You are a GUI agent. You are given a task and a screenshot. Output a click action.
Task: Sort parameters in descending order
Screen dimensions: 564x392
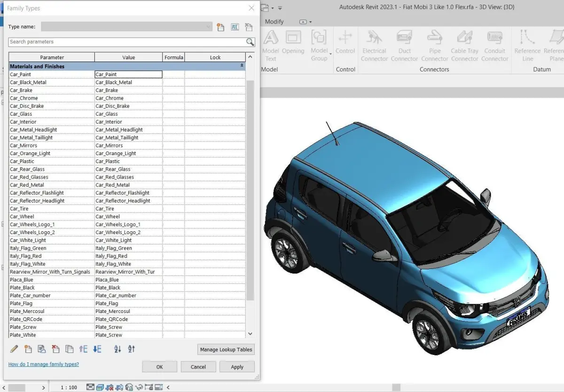132,349
